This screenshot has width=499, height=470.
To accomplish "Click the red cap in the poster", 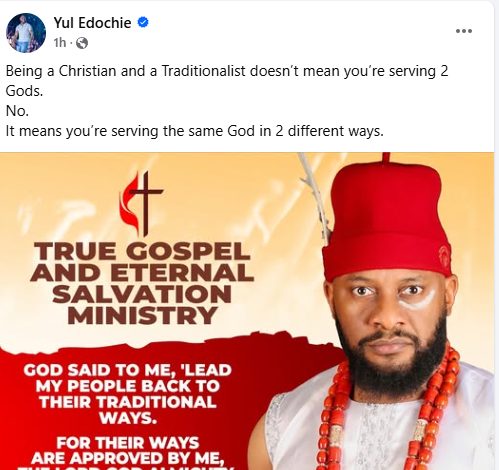I will coord(387,221).
